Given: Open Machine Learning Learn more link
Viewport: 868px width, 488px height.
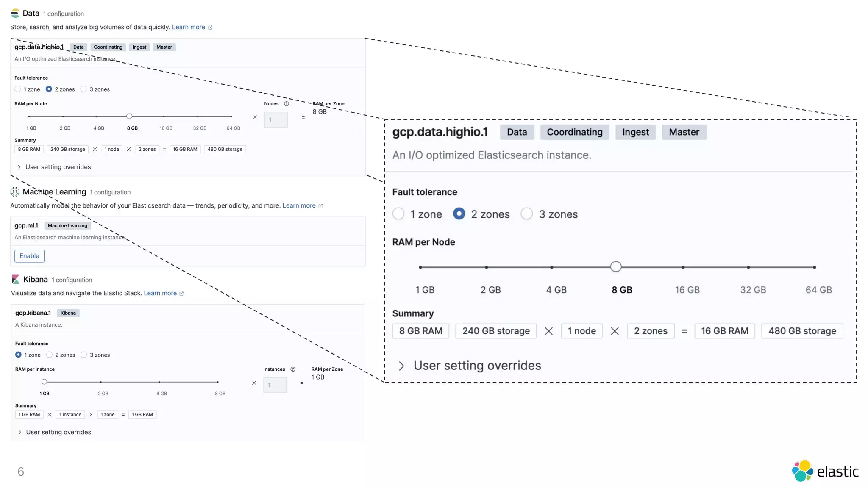Looking at the screenshot, I should click(299, 206).
